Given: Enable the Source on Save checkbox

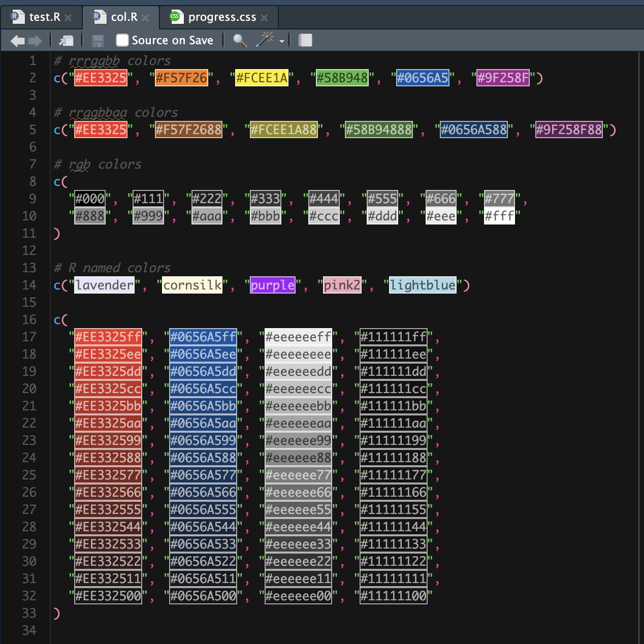Looking at the screenshot, I should click(122, 40).
